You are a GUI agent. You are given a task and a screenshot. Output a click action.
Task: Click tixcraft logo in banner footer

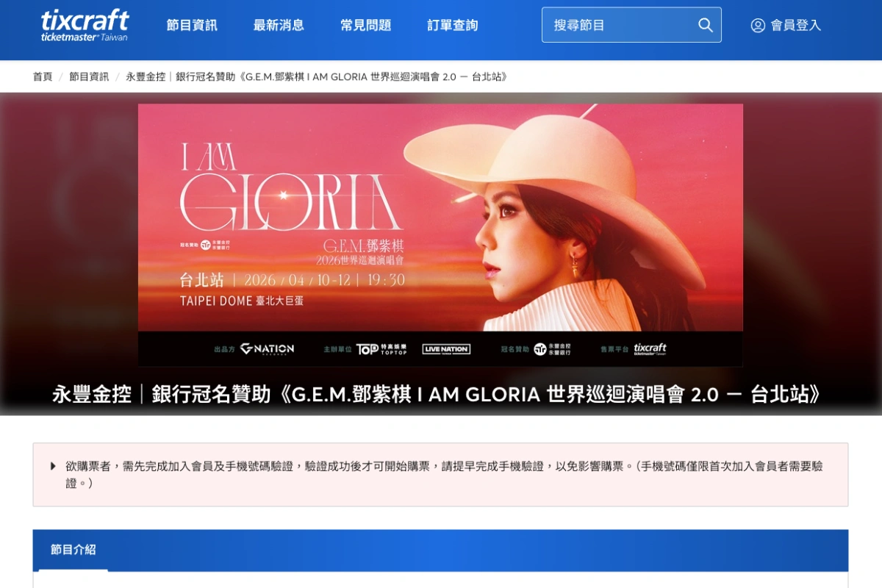[650, 349]
